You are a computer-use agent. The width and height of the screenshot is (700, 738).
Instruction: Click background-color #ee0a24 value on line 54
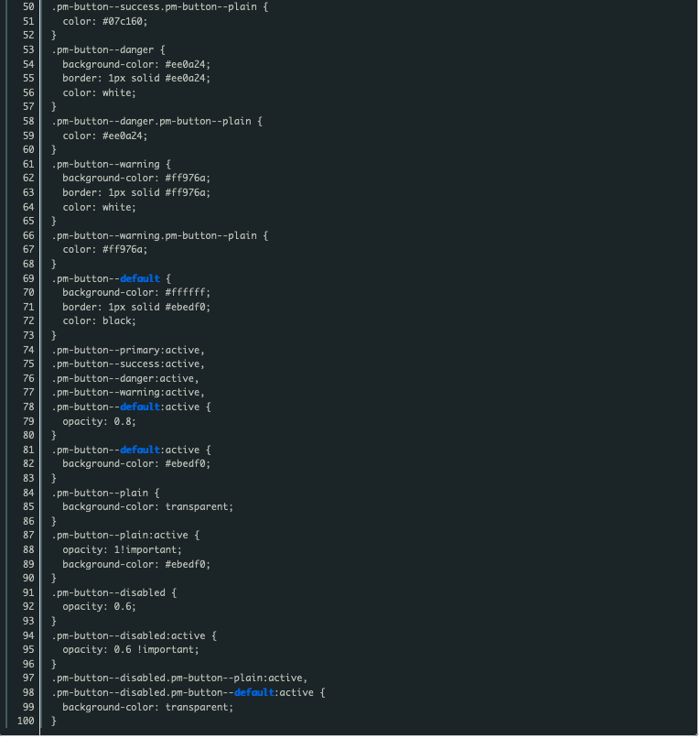pyautogui.click(x=188, y=64)
